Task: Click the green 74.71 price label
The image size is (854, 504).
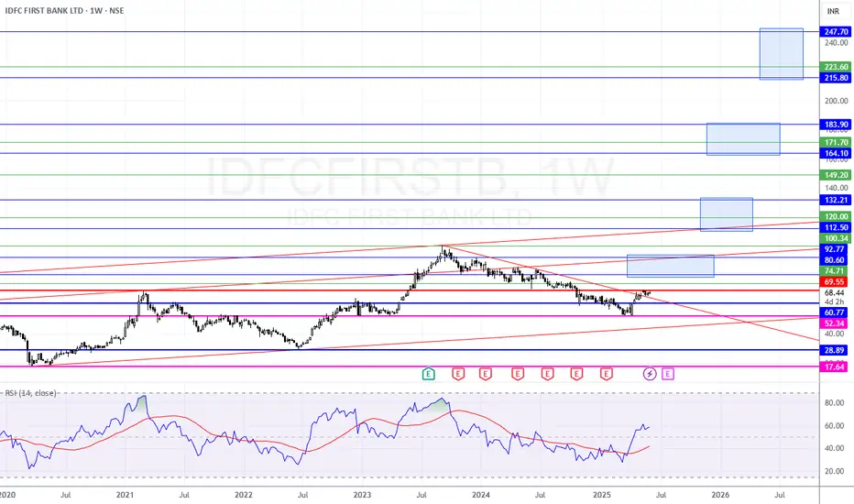Action: (834, 271)
